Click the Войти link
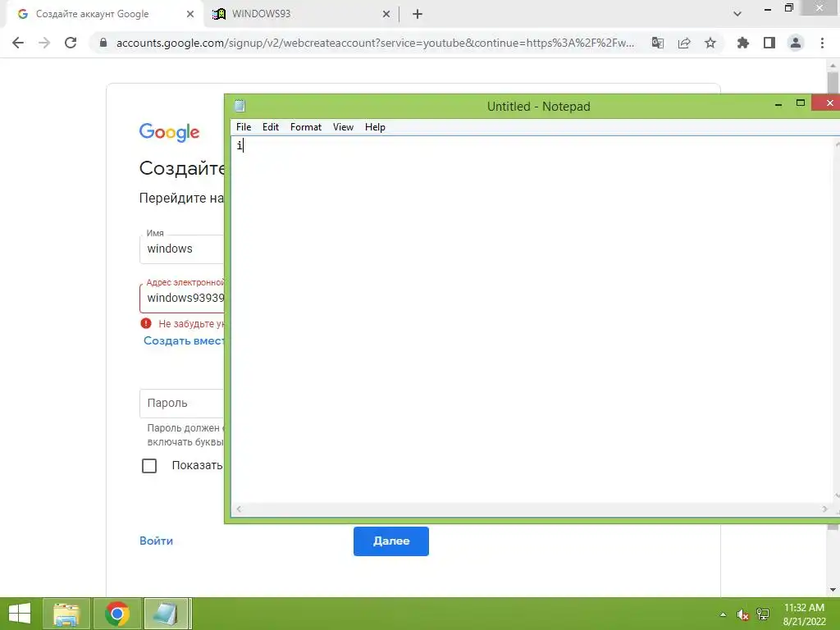 coord(156,541)
